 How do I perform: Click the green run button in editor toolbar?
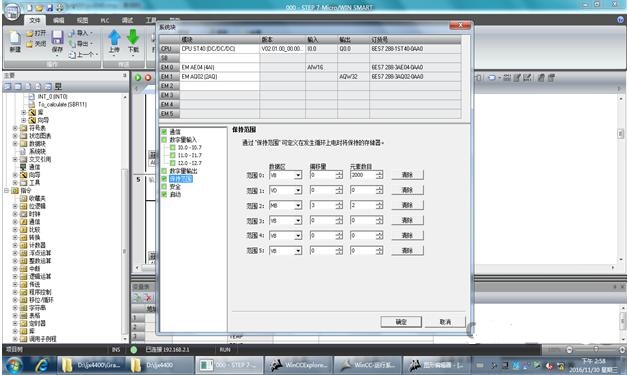138,78
